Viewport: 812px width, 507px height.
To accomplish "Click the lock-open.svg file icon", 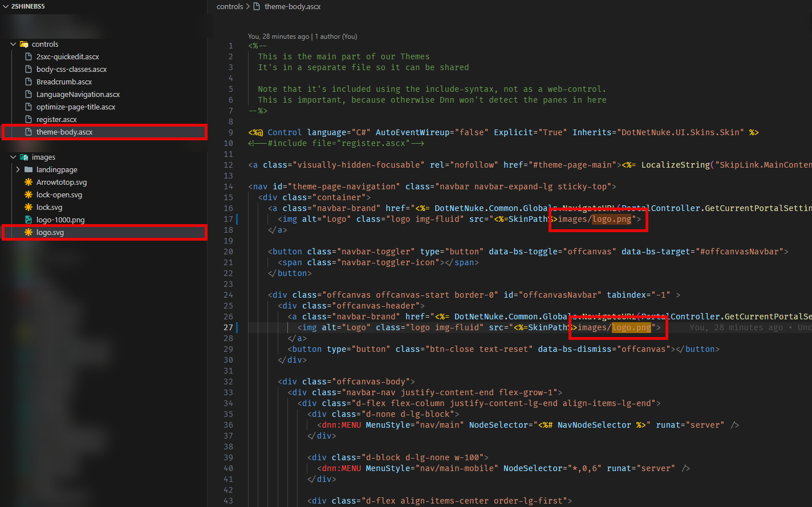I will pos(28,195).
